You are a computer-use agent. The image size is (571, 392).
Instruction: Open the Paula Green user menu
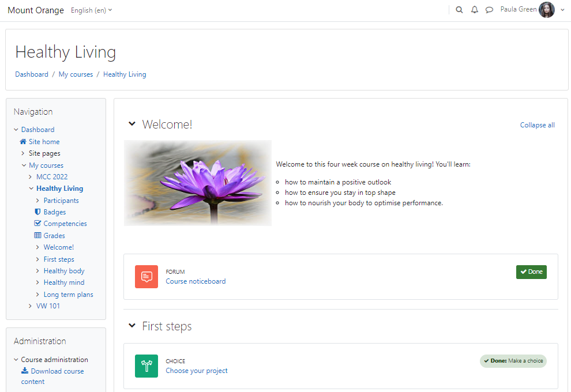[x=532, y=10]
